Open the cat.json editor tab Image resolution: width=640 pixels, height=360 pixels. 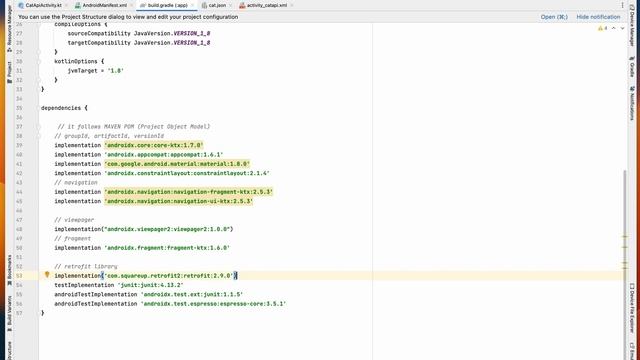pyautogui.click(x=217, y=5)
